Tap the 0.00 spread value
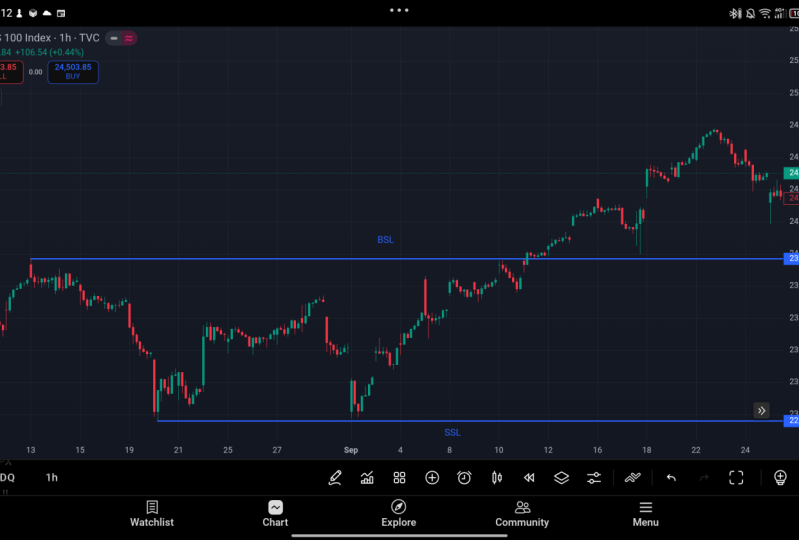799x540 pixels. tap(36, 72)
